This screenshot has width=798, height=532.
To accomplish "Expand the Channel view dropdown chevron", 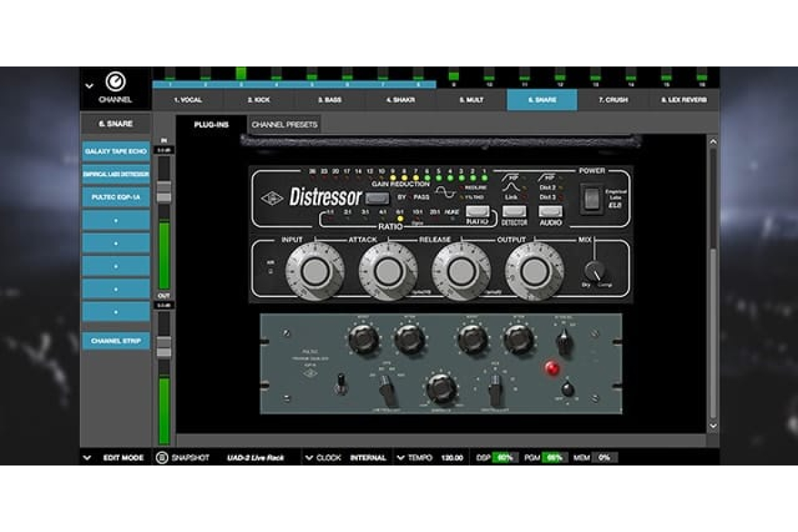I will 89,86.
